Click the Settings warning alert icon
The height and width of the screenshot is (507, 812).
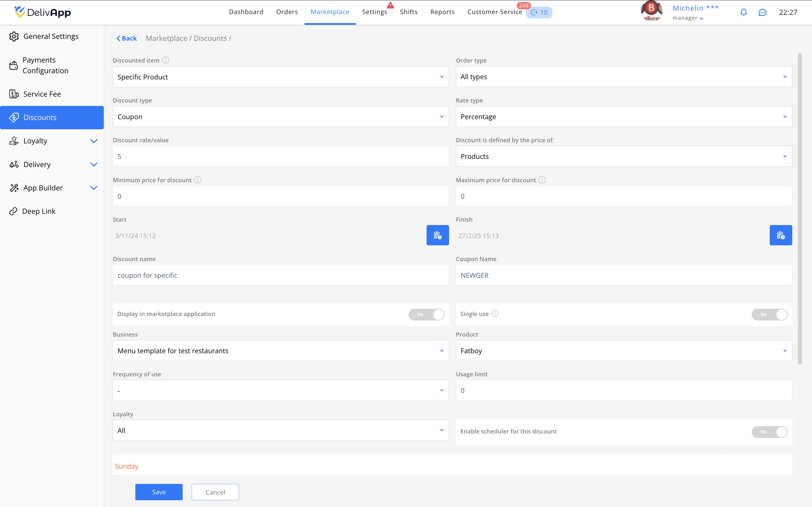(x=390, y=5)
